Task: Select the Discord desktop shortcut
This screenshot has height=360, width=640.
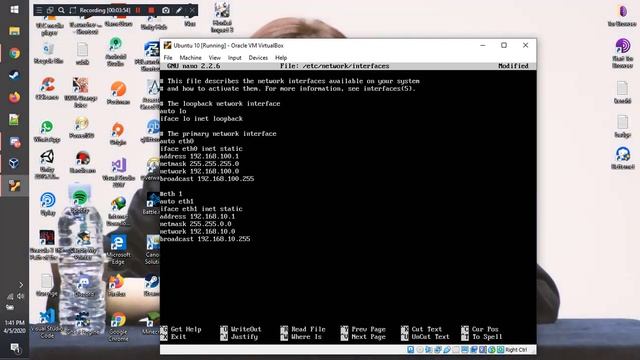Action: coord(84,286)
